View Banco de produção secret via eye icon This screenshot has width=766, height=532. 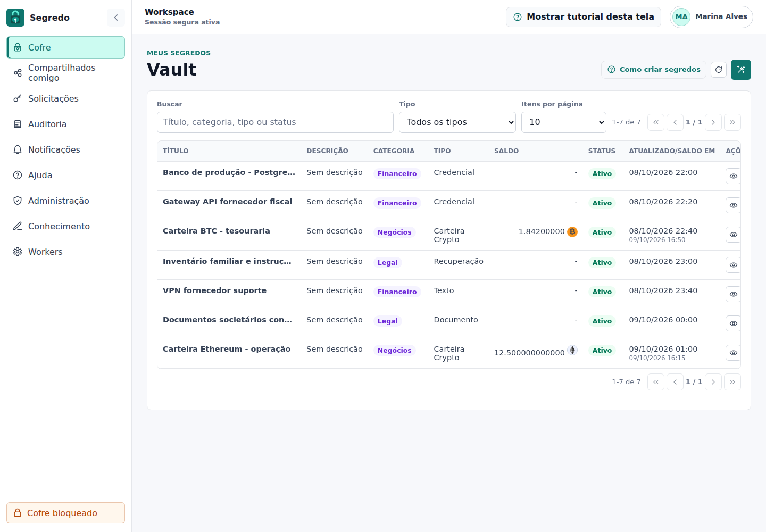coord(734,176)
